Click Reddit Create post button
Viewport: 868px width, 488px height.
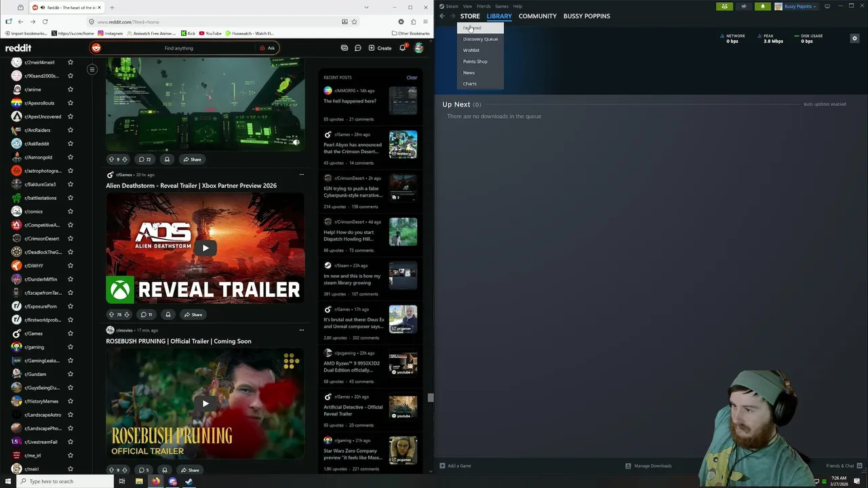click(380, 48)
